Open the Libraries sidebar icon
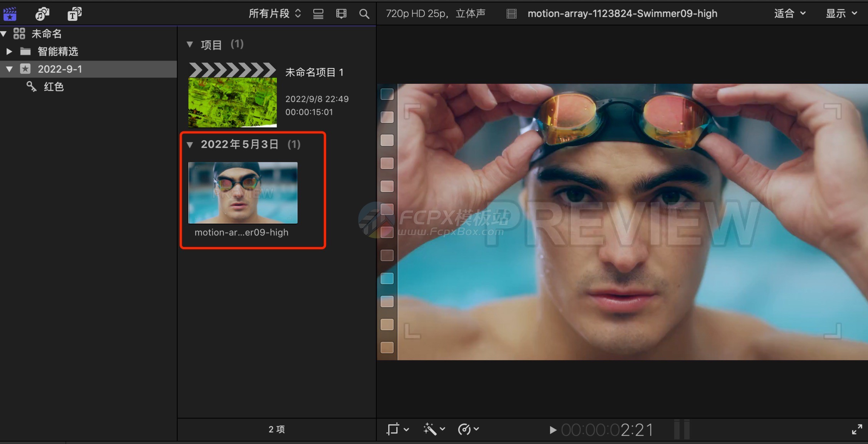The image size is (868, 444). coord(10,14)
